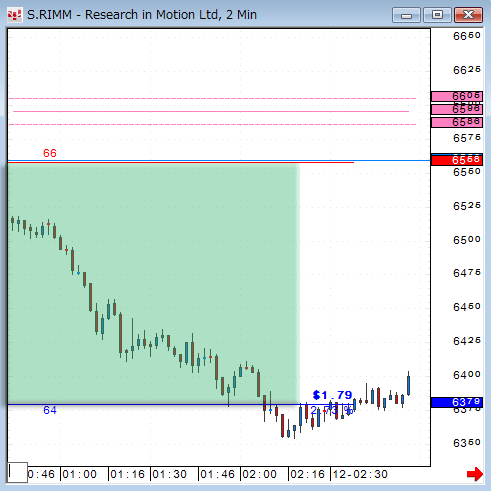
Task: Click the 01:46 time axis label
Action: 217,474
